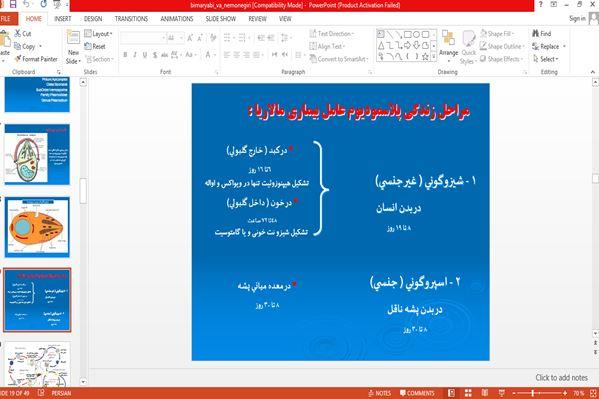The height and width of the screenshot is (399, 599).
Task: Toggle COMMENTS pane in status bar
Action: (x=417, y=393)
